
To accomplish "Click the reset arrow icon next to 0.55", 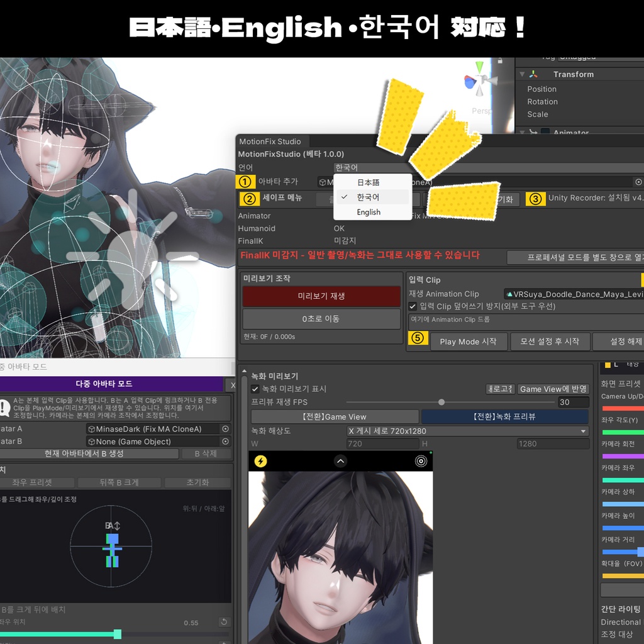I will (x=224, y=622).
